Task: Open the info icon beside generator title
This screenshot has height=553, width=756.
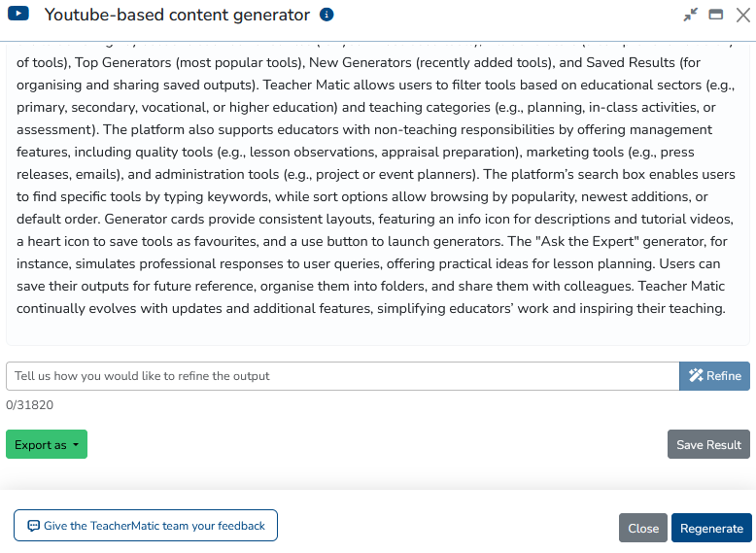Action: (x=326, y=15)
